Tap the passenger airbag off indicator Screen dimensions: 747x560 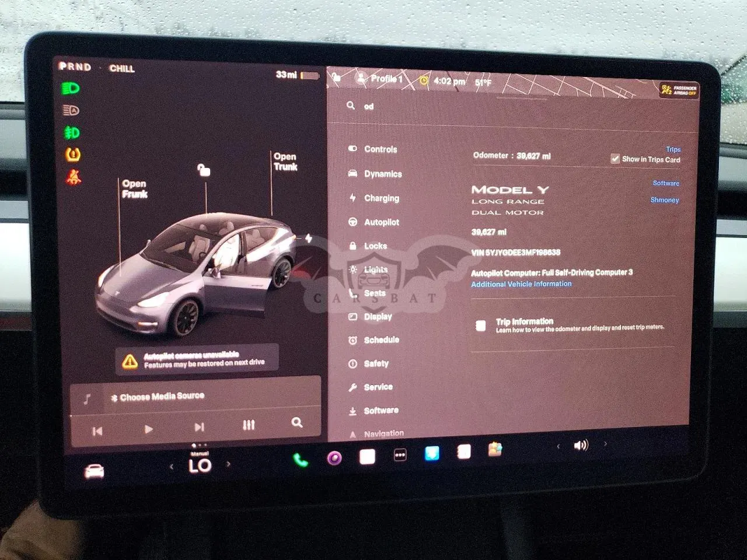[x=679, y=90]
